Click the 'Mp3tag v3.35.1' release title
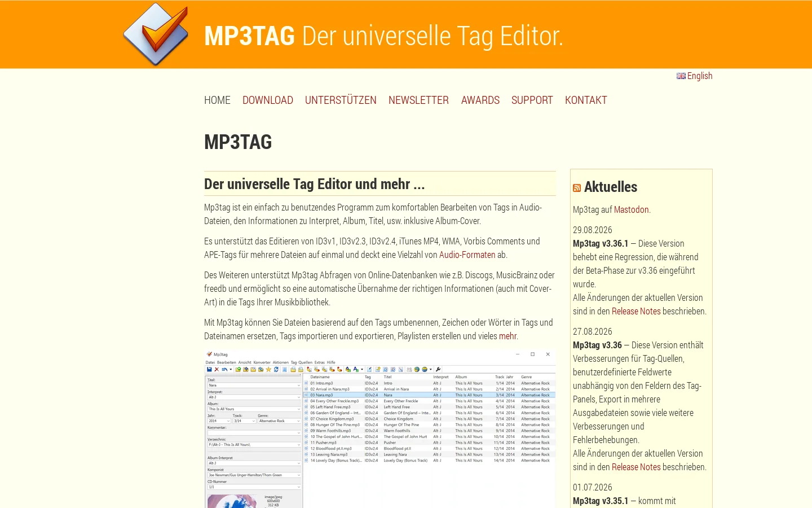Screen dimensions: 812x508 coord(601,501)
